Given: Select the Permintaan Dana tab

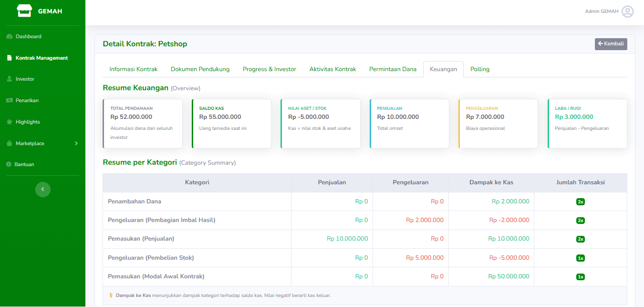Looking at the screenshot, I should pyautogui.click(x=393, y=69).
